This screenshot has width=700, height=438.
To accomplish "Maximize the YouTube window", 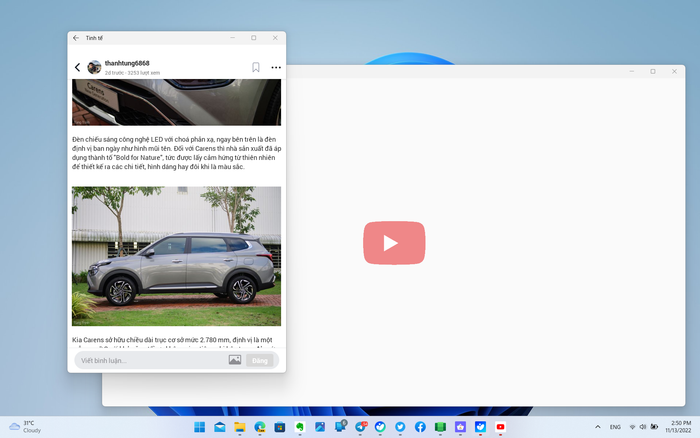I will click(x=653, y=71).
